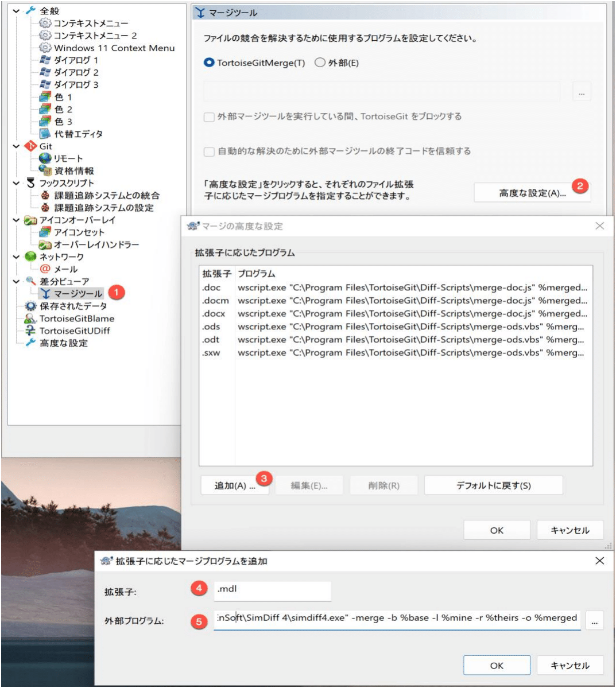616x688 pixels.
Task: Select the 外部(E) radio button
Action: [x=320, y=63]
